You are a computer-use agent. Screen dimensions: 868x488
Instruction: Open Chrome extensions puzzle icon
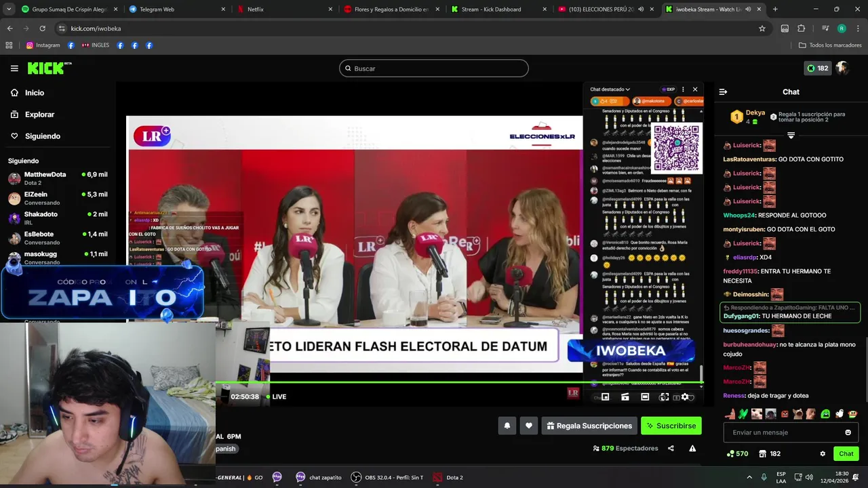[801, 28]
